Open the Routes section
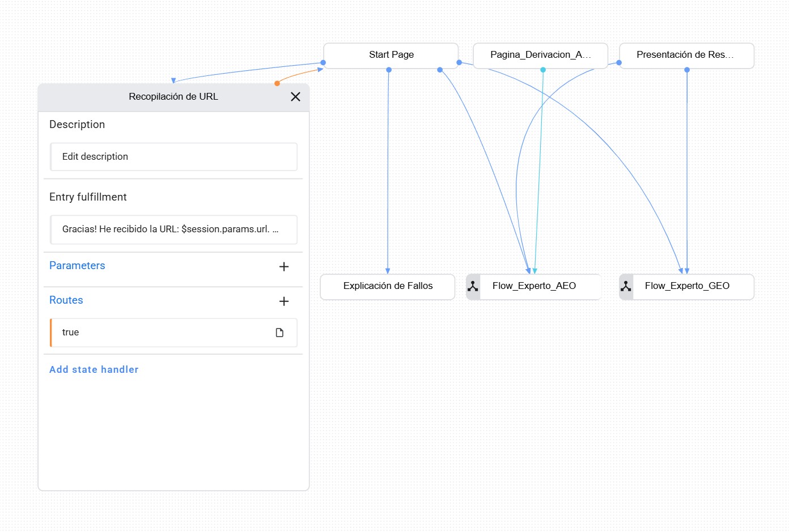This screenshot has width=789, height=532. pos(66,300)
